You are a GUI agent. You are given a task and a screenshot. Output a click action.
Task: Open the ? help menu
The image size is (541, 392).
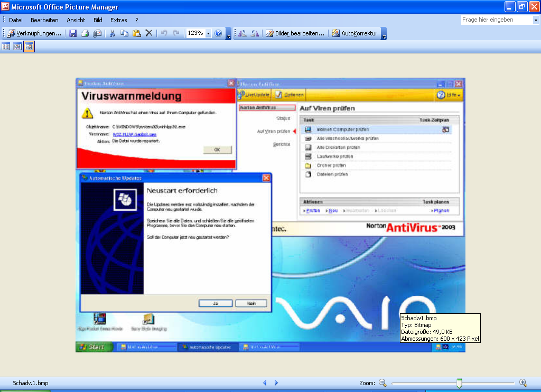point(137,21)
